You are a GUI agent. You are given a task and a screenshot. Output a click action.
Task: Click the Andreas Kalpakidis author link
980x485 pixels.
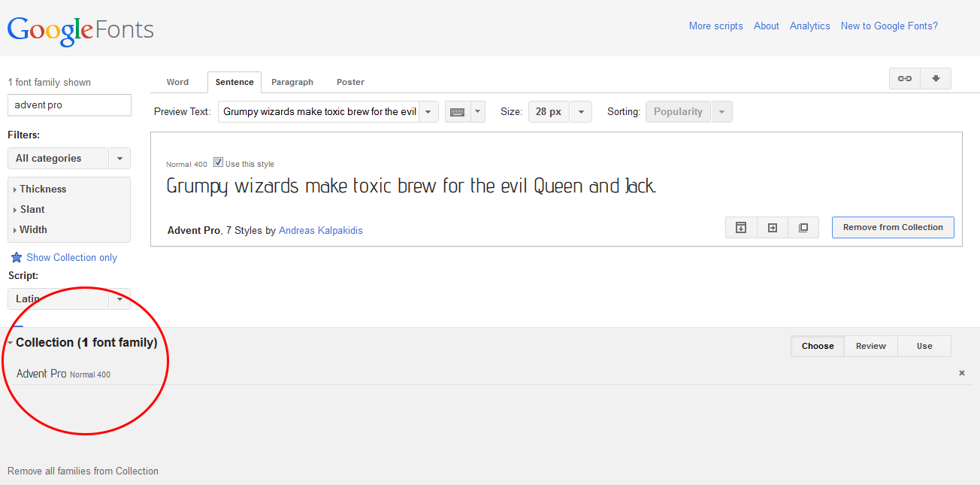[321, 230]
